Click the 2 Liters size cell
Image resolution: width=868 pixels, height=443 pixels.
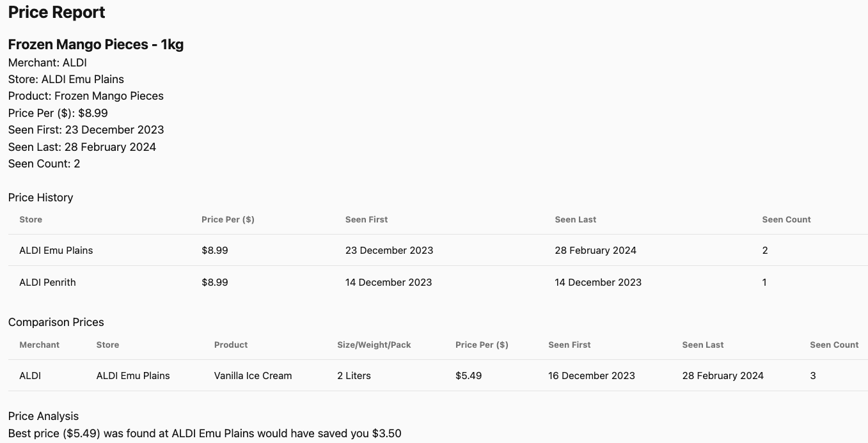pos(354,376)
